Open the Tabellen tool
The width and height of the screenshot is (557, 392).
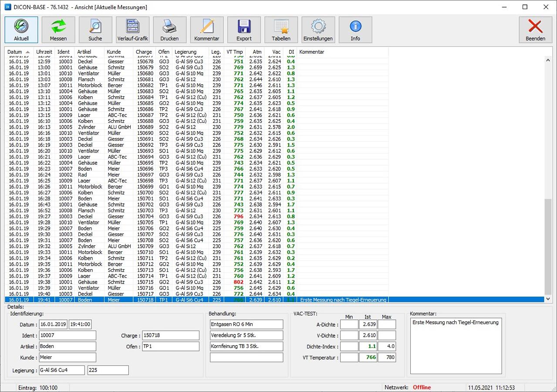pyautogui.click(x=281, y=30)
